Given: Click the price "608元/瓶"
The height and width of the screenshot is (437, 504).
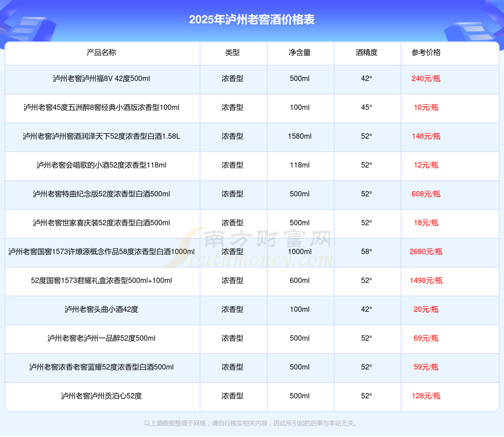Looking at the screenshot, I should 426,194.
